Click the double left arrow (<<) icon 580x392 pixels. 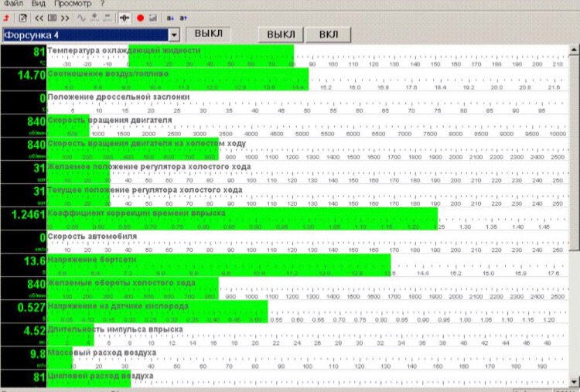coord(39,17)
